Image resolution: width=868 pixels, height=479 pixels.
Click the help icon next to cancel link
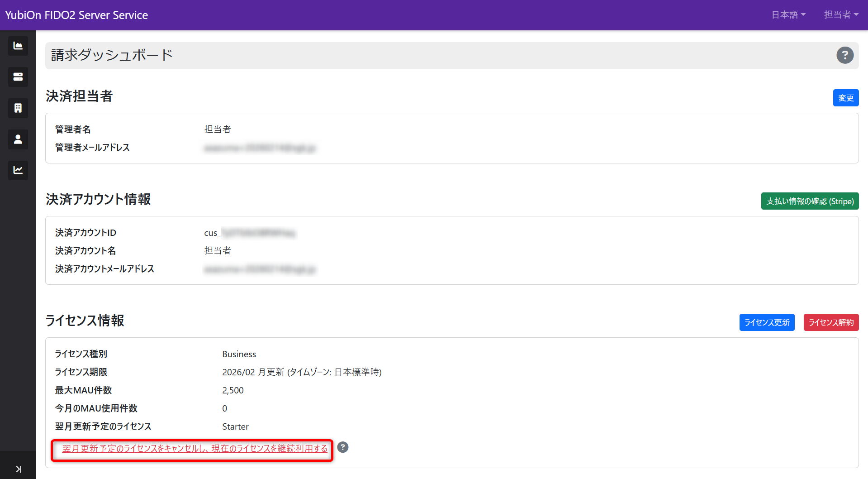(342, 447)
